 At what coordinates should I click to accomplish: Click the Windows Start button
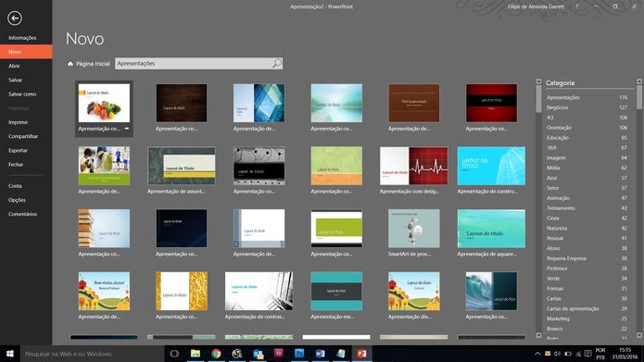(x=10, y=353)
